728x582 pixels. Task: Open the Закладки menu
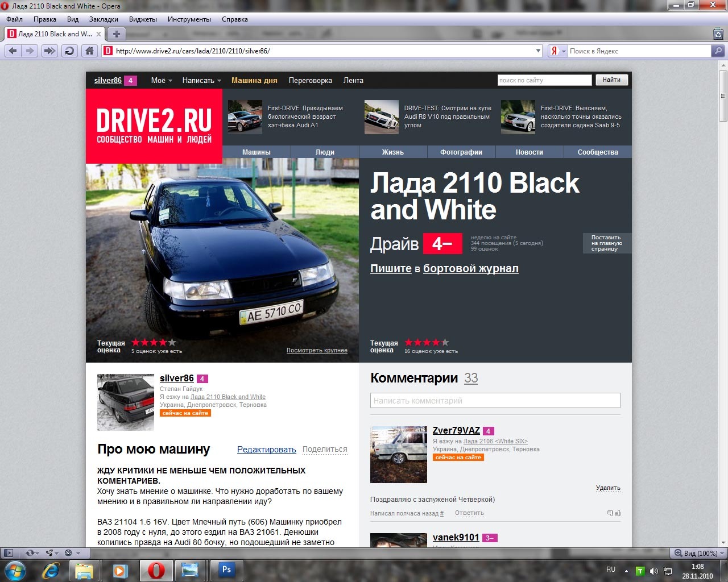coord(104,19)
